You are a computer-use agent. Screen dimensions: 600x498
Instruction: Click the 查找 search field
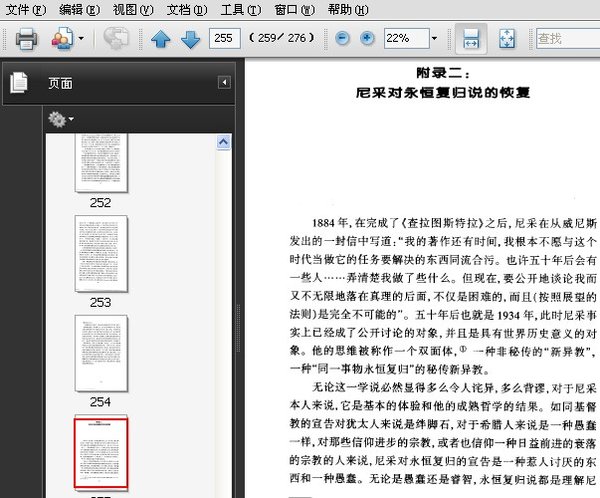click(565, 39)
